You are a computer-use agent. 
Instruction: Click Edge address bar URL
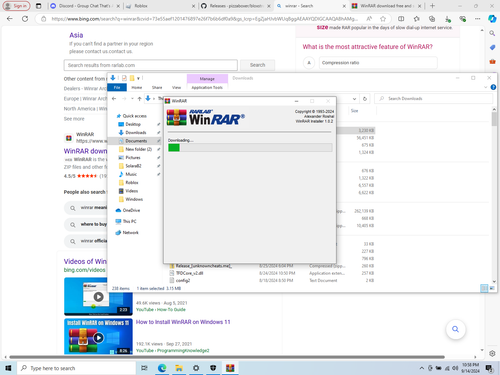204,19
